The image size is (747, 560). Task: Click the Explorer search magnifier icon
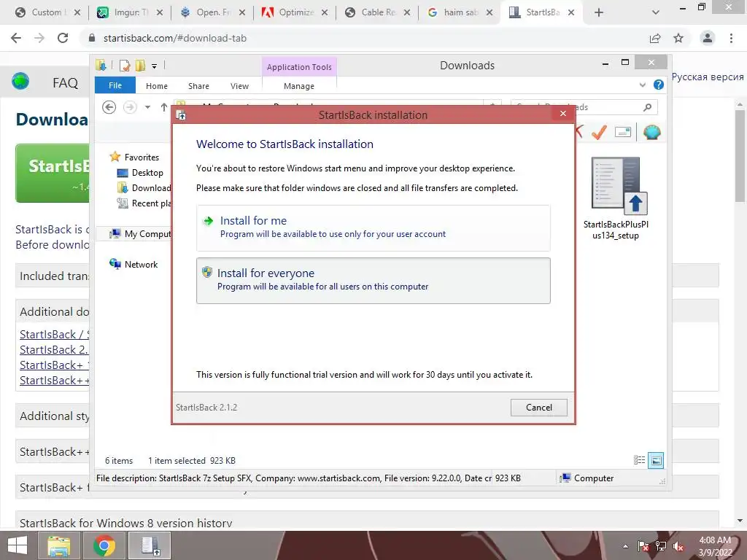pyautogui.click(x=647, y=107)
